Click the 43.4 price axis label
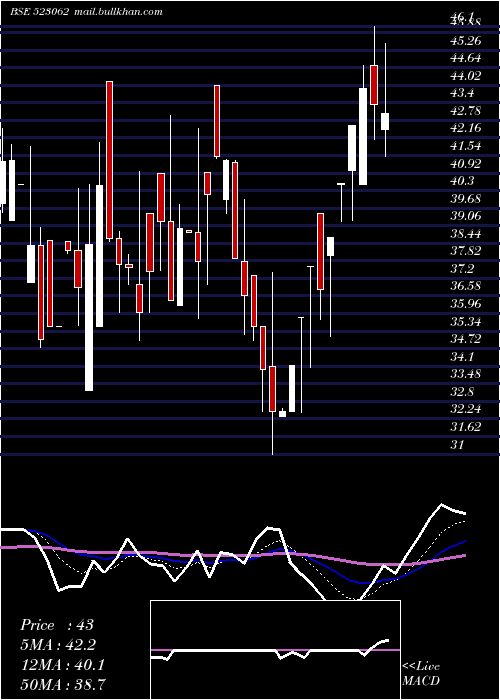500x700 pixels. 462,93
